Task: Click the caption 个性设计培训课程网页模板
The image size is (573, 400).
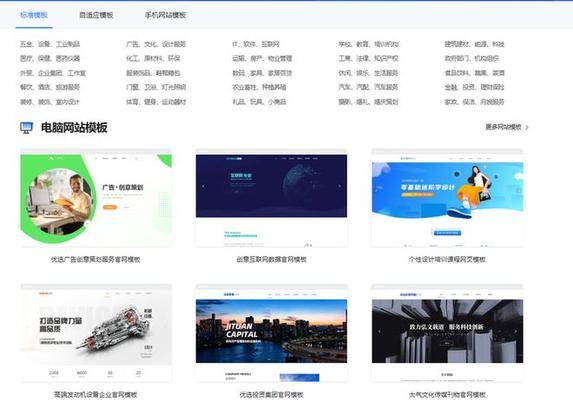Action: [x=447, y=260]
